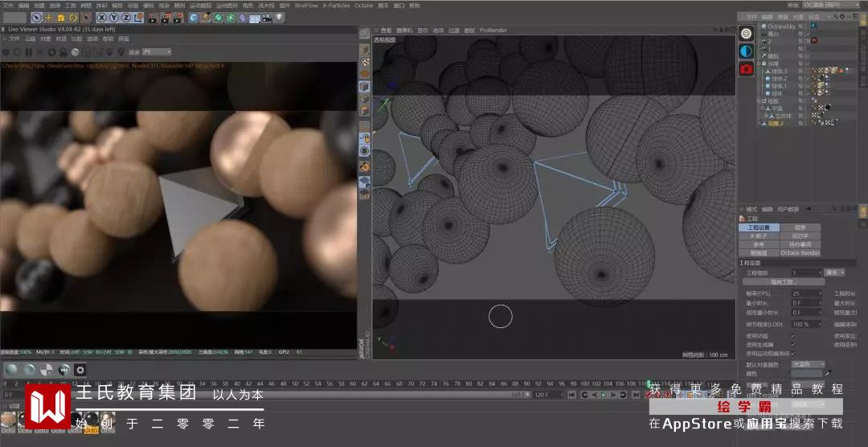Send scene button in Live Viewer
Screen dimensions: 868x447
(x=6, y=52)
